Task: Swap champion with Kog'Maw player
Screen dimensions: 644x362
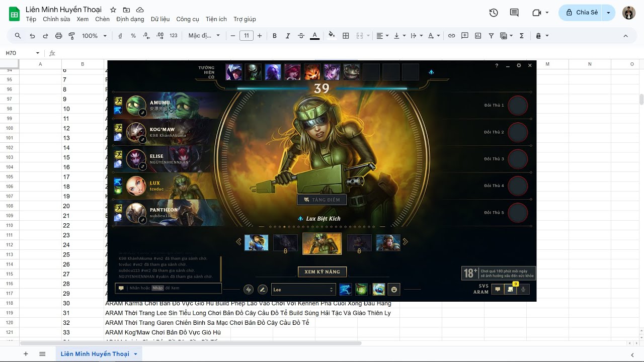Action: pos(142,139)
